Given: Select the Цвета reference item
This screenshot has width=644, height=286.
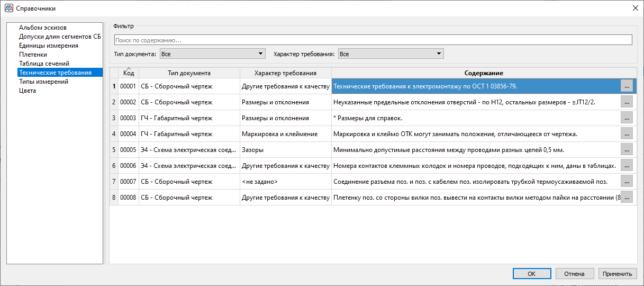Looking at the screenshot, I should (x=28, y=91).
